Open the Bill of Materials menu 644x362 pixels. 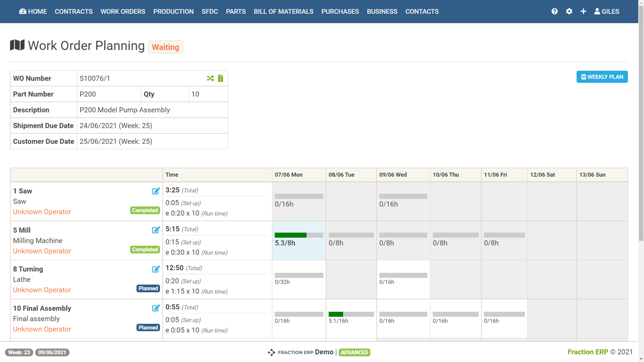tap(283, 11)
